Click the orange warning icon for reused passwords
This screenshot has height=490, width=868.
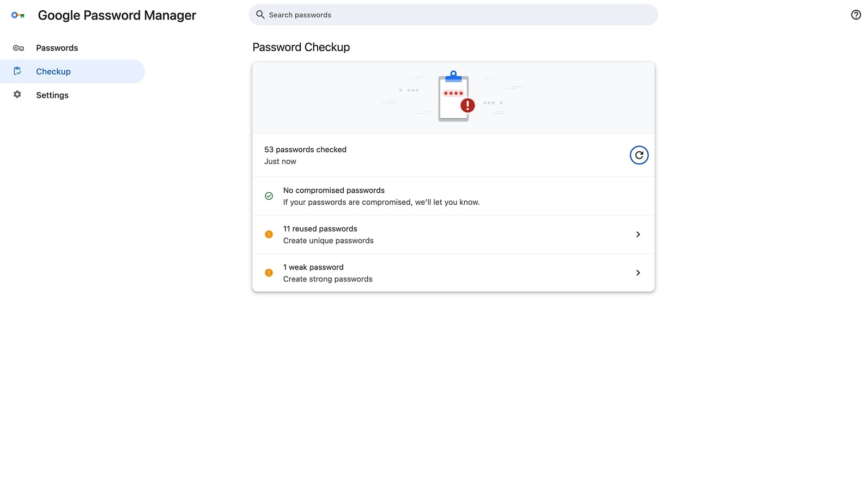(269, 235)
